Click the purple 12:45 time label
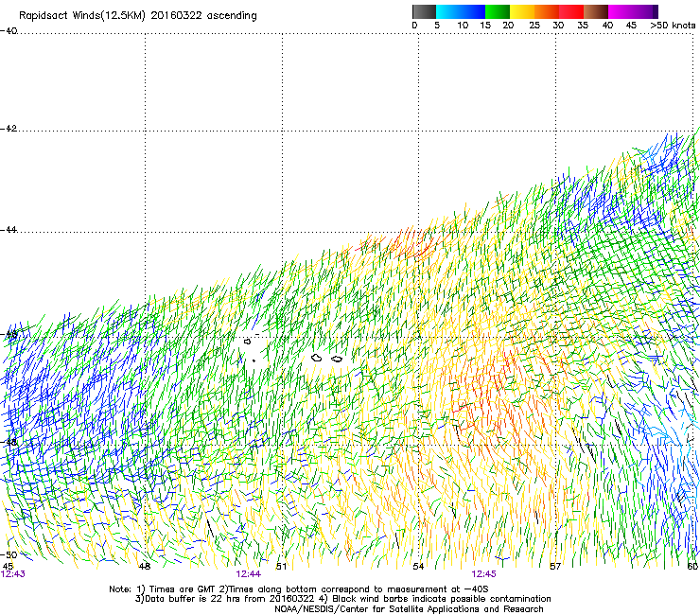Image resolution: width=700 pixels, height=615 pixels. click(x=484, y=574)
